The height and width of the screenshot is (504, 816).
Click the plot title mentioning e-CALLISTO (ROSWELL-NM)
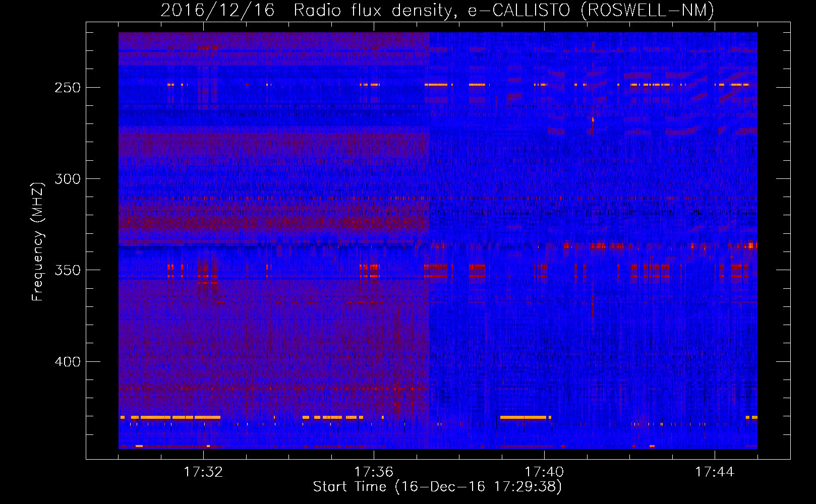tap(437, 11)
